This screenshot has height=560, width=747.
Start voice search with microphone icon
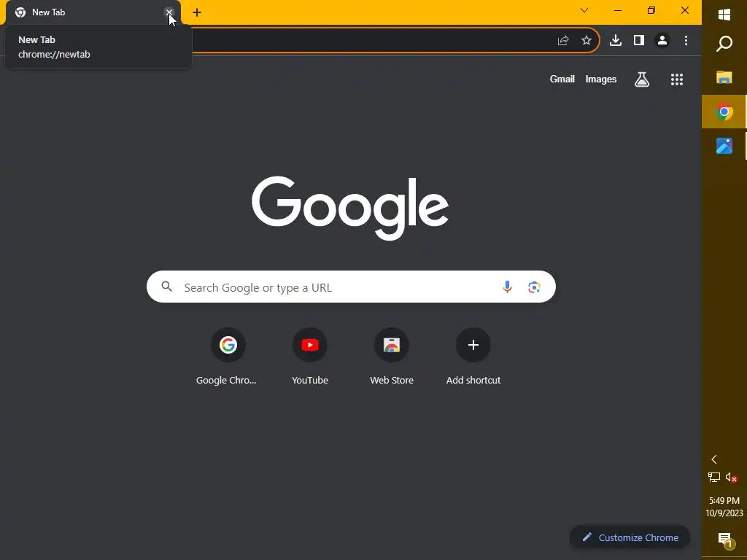click(x=508, y=287)
